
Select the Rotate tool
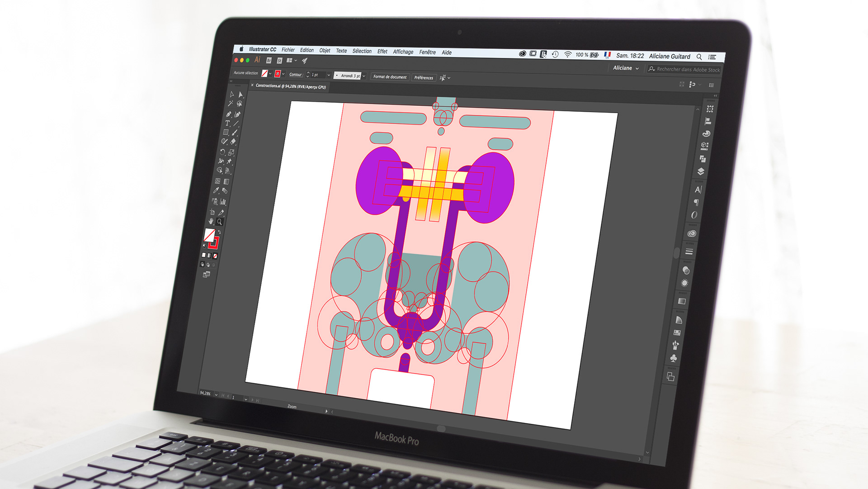[x=222, y=152]
